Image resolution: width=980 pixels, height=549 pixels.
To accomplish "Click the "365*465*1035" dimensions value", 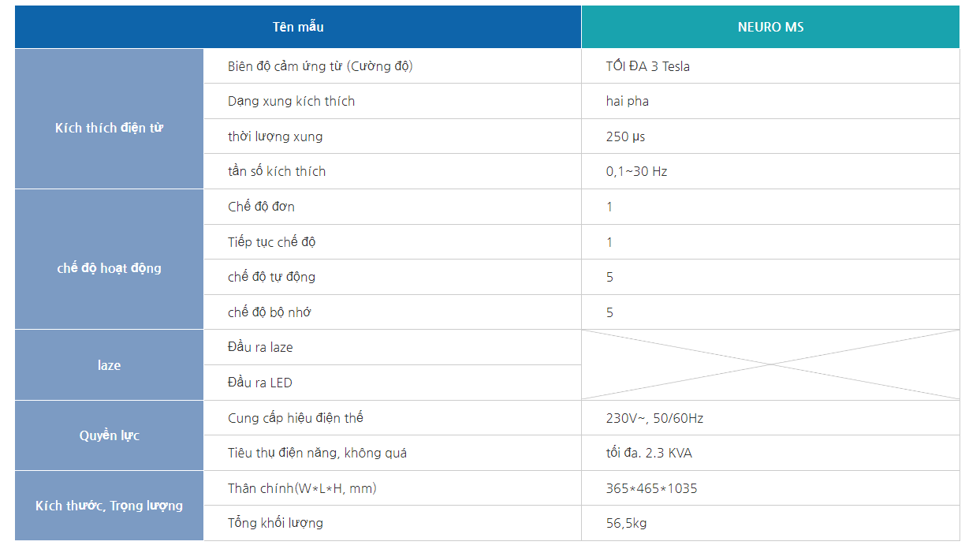I will pos(651,488).
